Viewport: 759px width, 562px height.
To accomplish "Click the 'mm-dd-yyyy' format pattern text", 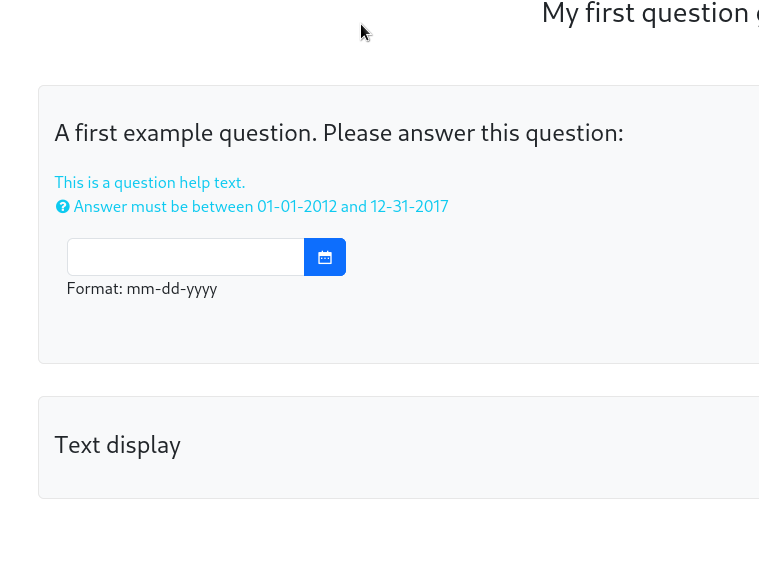I will pyautogui.click(x=172, y=289).
